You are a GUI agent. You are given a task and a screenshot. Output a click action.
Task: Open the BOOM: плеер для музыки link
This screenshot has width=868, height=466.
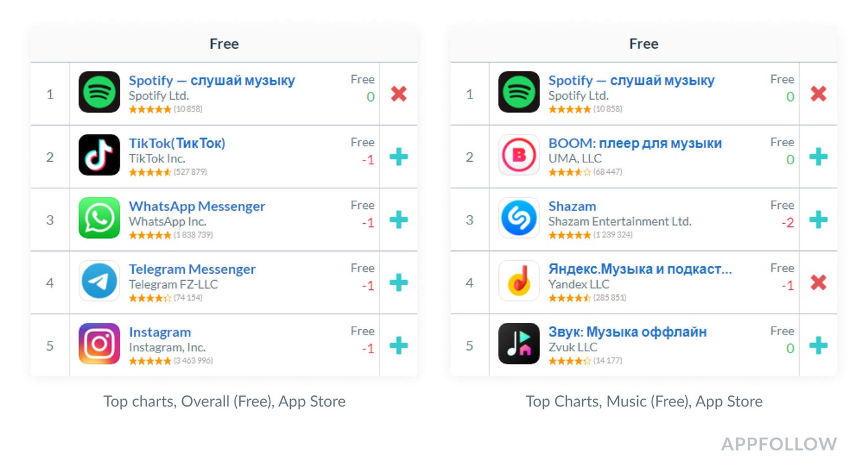[x=635, y=143]
